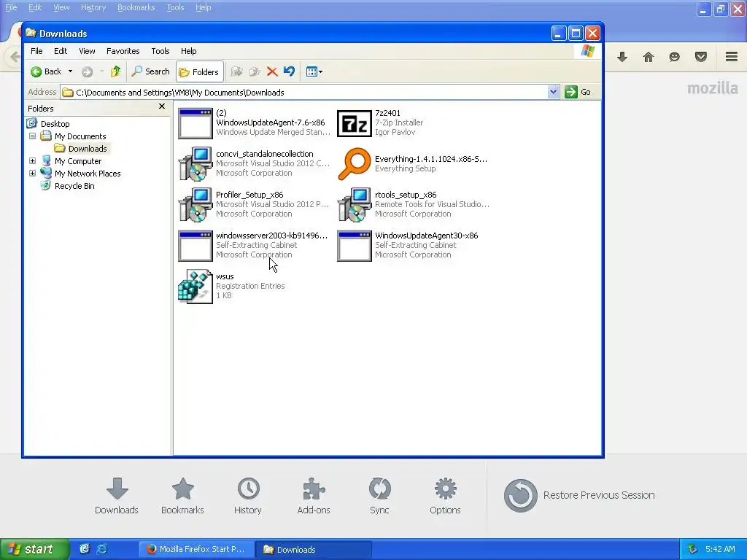Expand the My Network Places node
747x560 pixels.
coord(32,174)
